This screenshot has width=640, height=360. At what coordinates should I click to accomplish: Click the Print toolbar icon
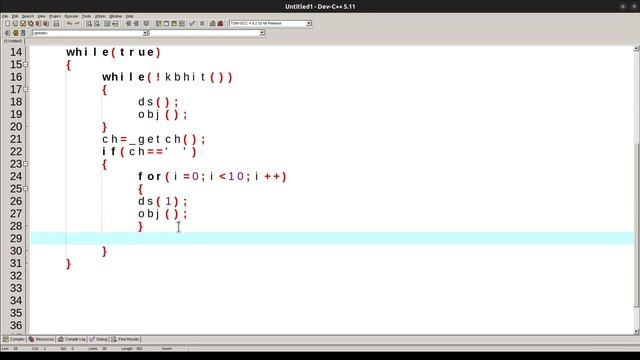click(x=56, y=23)
